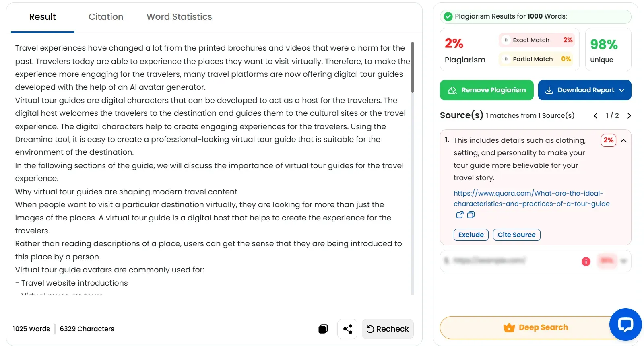
Task: Toggle Partial Match eye visibility
Action: click(506, 59)
